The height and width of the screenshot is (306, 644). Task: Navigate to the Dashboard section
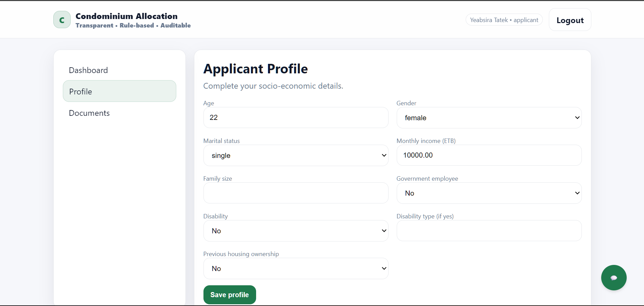(x=88, y=70)
